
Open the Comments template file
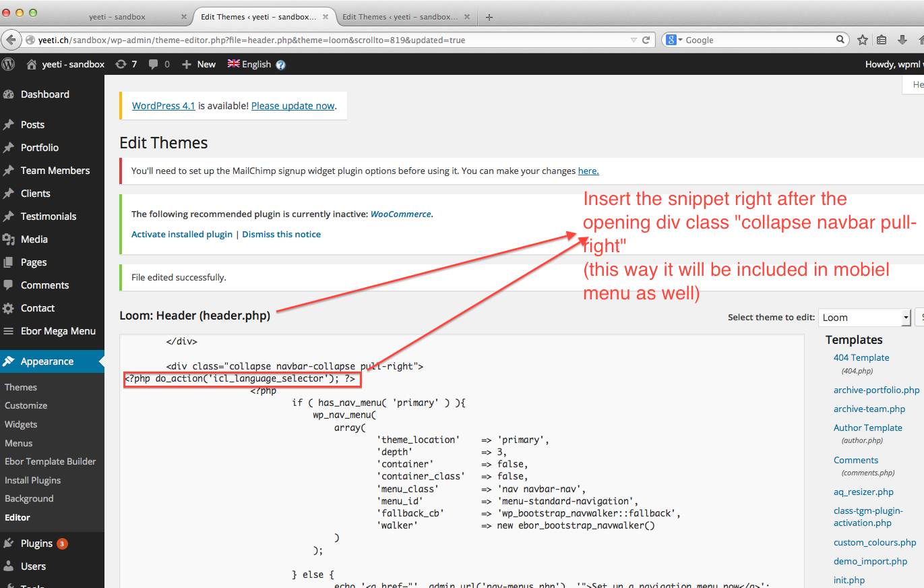[856, 461]
